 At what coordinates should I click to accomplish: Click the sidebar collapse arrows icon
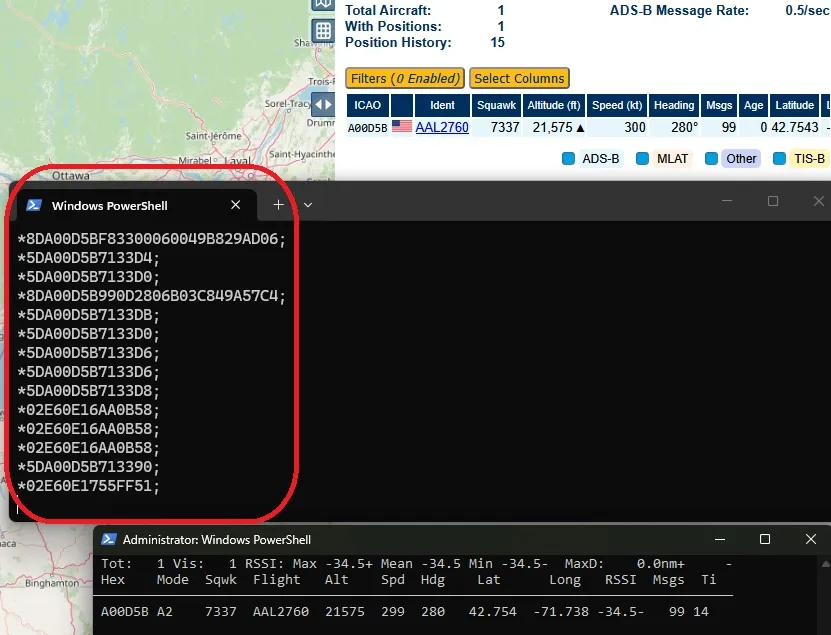point(323,103)
